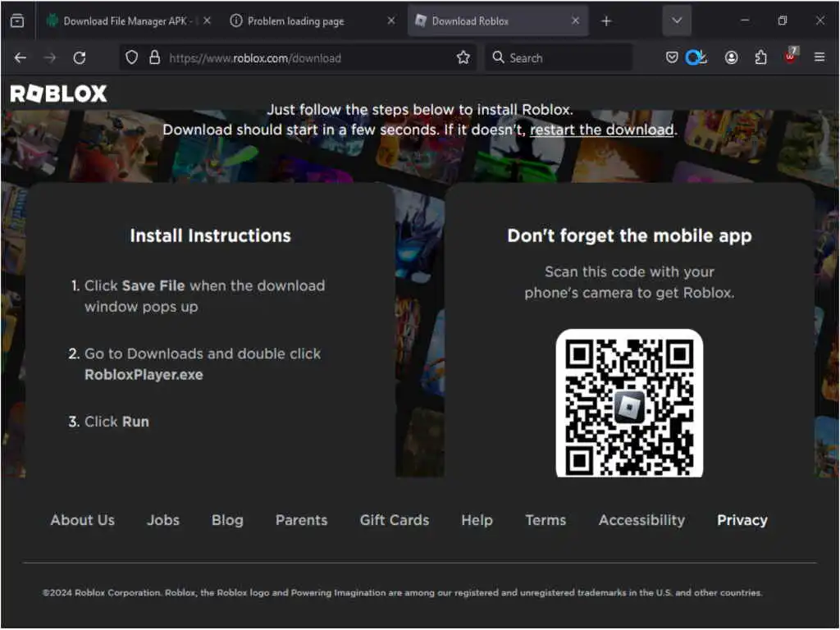Image resolution: width=840 pixels, height=630 pixels.
Task: Open the extensions puzzle icon
Action: [760, 57]
